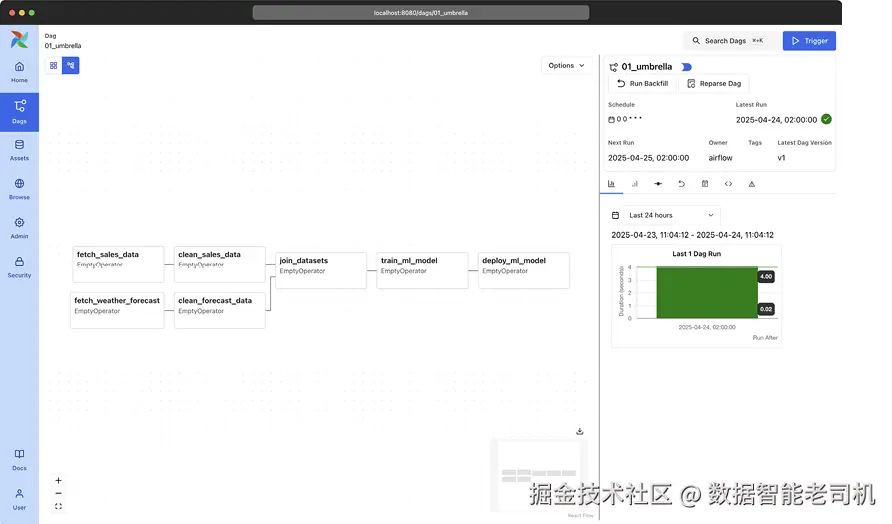The height and width of the screenshot is (524, 892).
Task: Open the Details tab with triangle icon
Action: pos(751,184)
